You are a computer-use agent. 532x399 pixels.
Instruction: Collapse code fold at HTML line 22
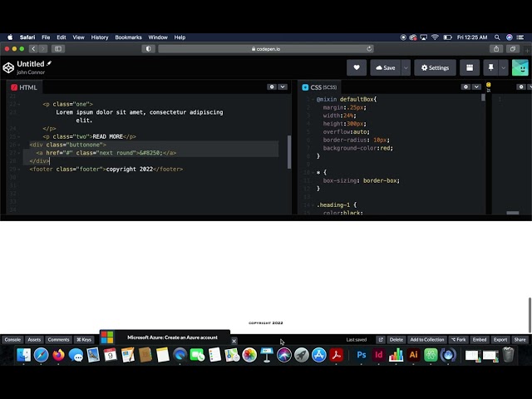[18, 104]
